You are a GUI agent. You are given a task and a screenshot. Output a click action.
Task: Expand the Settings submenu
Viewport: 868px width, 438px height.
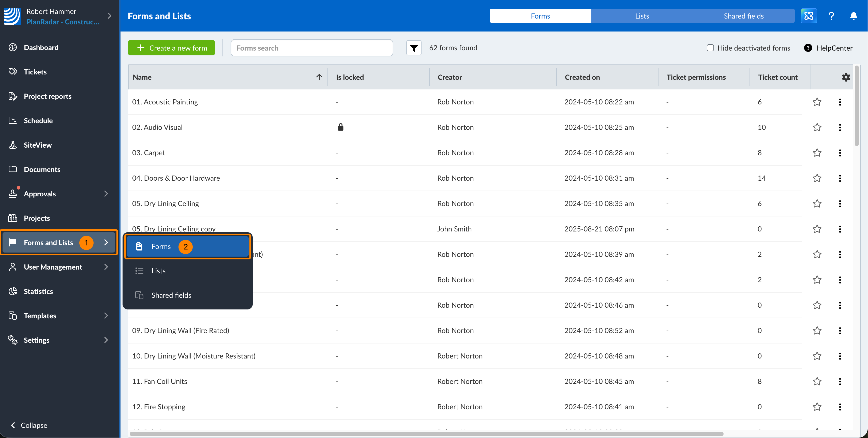(x=106, y=340)
